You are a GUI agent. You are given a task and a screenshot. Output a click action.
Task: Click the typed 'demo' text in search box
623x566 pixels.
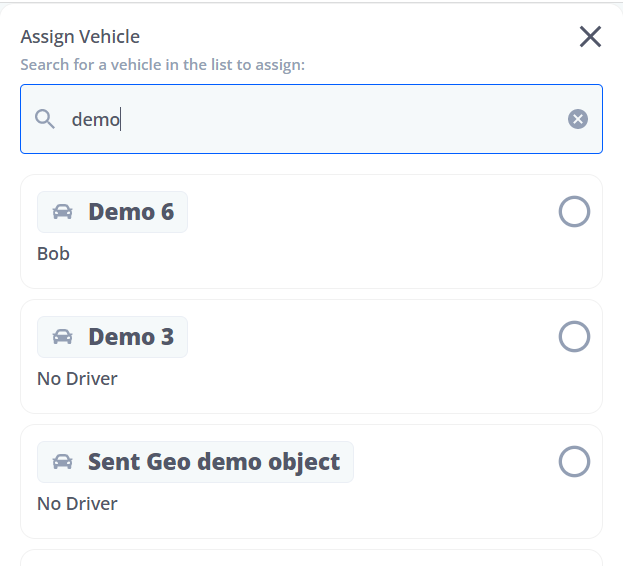click(x=95, y=119)
